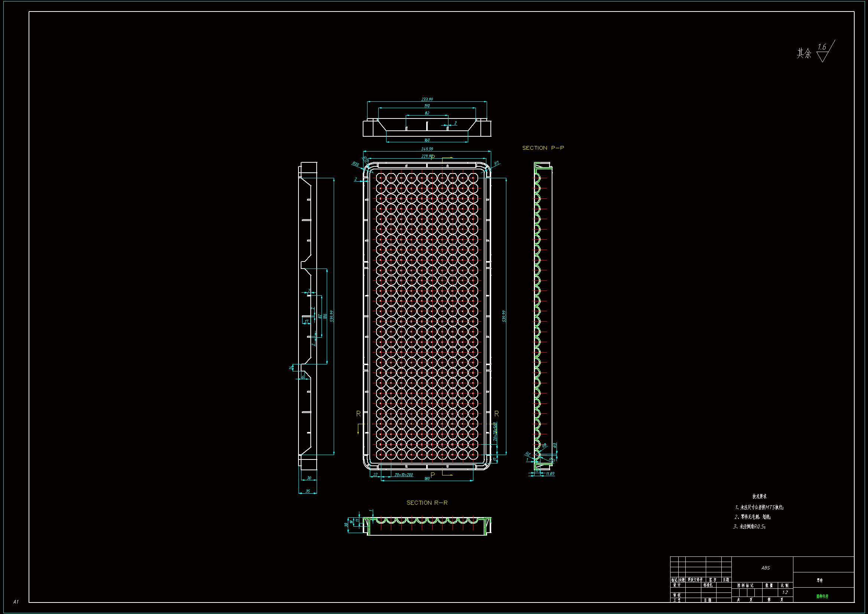Click the 233.99 dimension text

(427, 100)
